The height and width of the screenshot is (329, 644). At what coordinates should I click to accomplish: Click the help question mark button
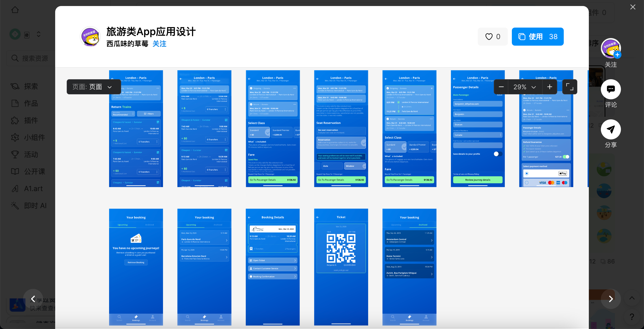(x=632, y=317)
